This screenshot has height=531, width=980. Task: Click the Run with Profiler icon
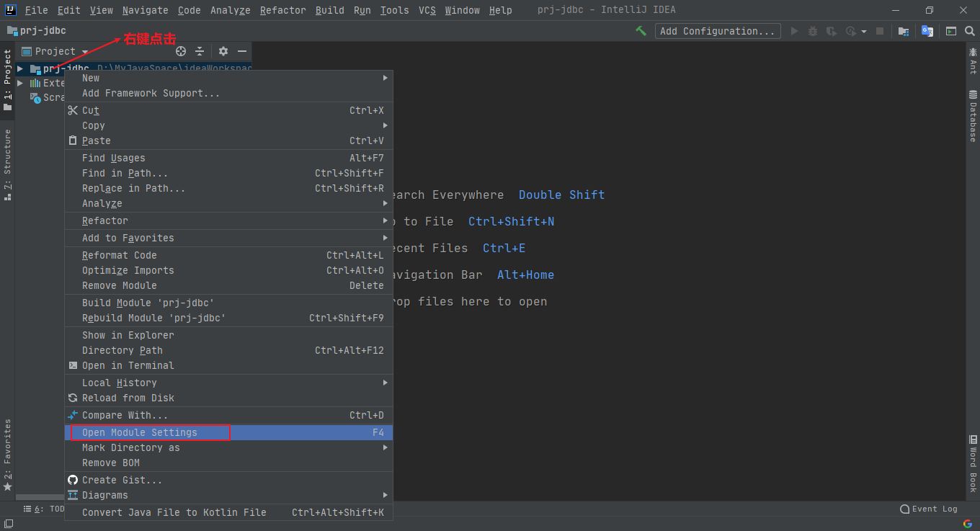[850, 31]
